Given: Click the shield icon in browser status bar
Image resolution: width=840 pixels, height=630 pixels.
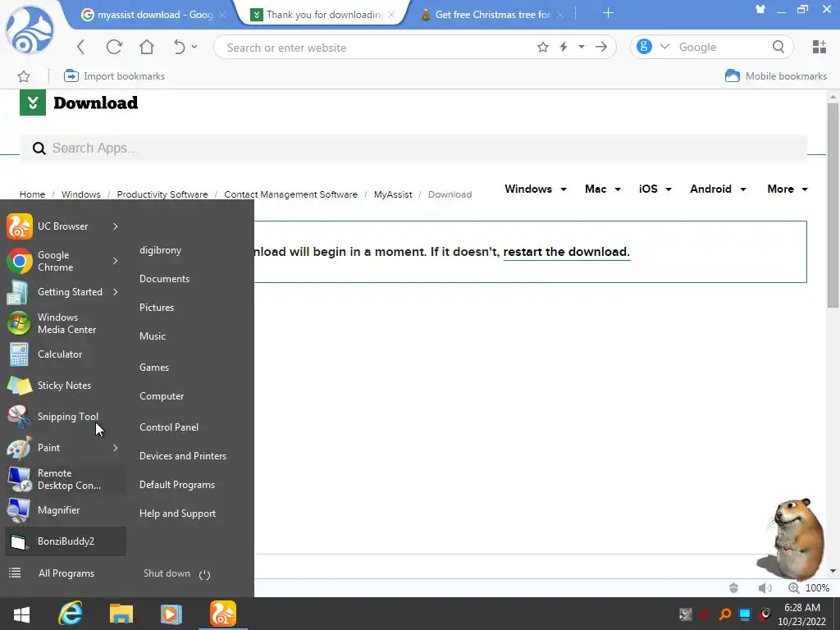Looking at the screenshot, I should [734, 587].
